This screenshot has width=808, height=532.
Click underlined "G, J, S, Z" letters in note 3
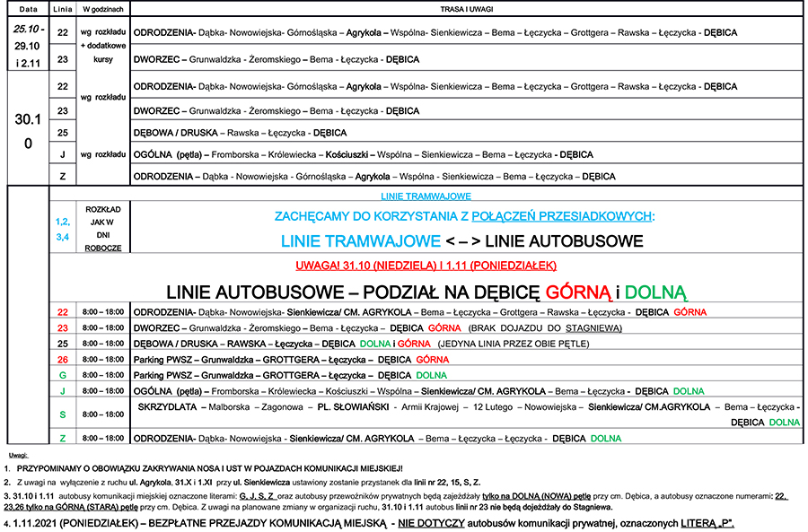click(259, 496)
